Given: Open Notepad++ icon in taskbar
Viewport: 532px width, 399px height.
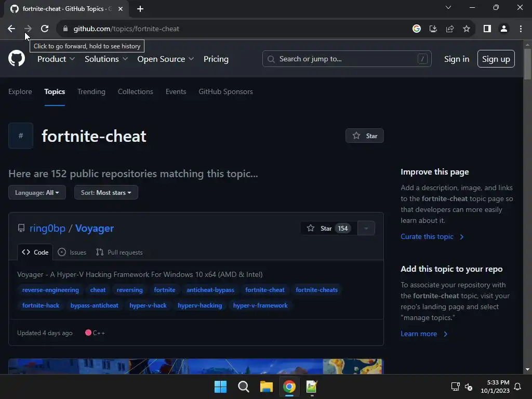Looking at the screenshot, I should pyautogui.click(x=312, y=387).
